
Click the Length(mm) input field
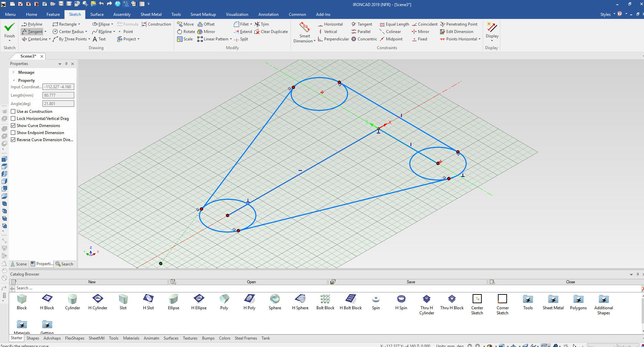[58, 95]
